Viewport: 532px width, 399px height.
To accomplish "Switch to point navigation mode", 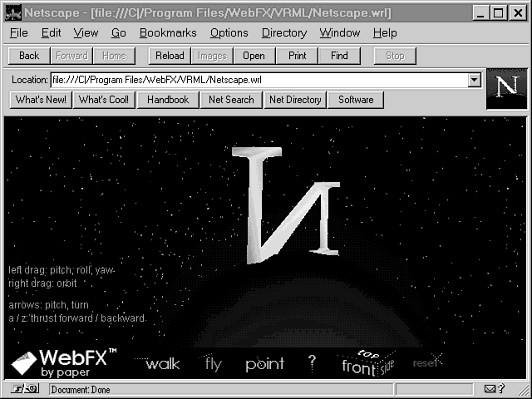I will coord(264,364).
